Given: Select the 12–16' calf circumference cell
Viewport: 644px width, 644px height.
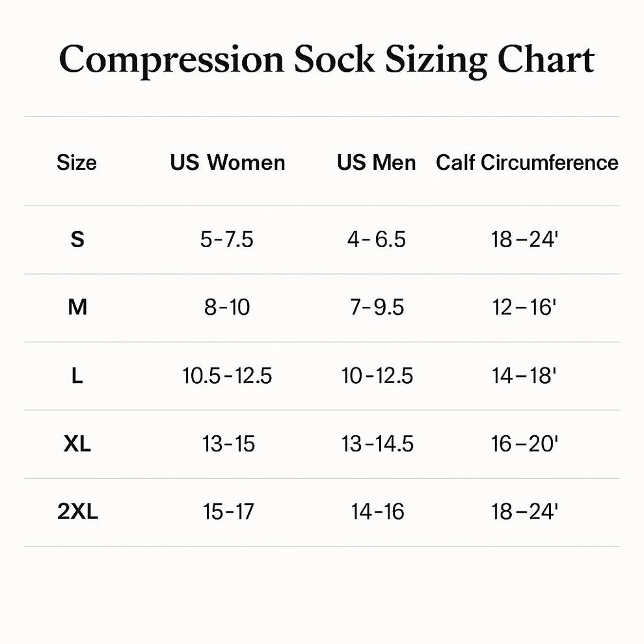Looking at the screenshot, I should click(525, 308).
